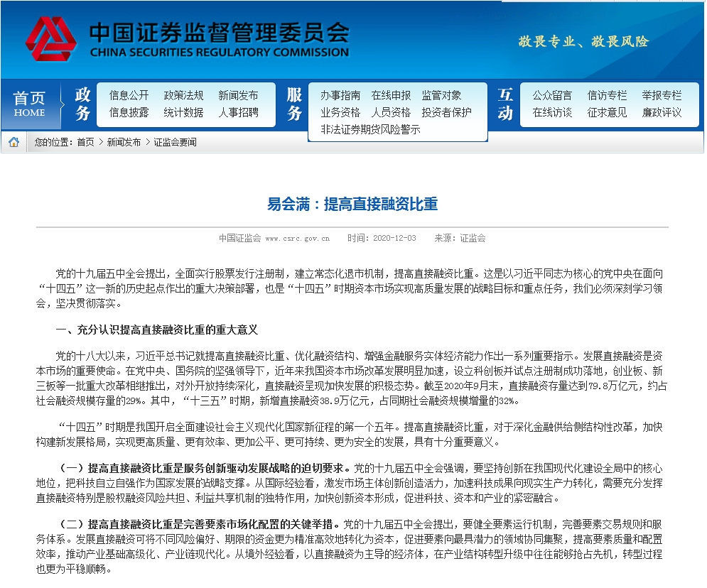Open 在线访谈 link
Image resolution: width=707 pixels, height=588 pixels.
(x=552, y=112)
